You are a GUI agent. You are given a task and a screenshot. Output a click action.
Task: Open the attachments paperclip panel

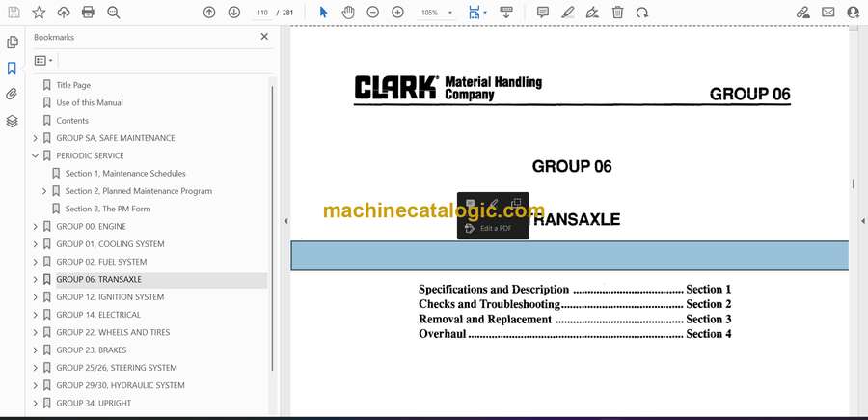pyautogui.click(x=12, y=95)
